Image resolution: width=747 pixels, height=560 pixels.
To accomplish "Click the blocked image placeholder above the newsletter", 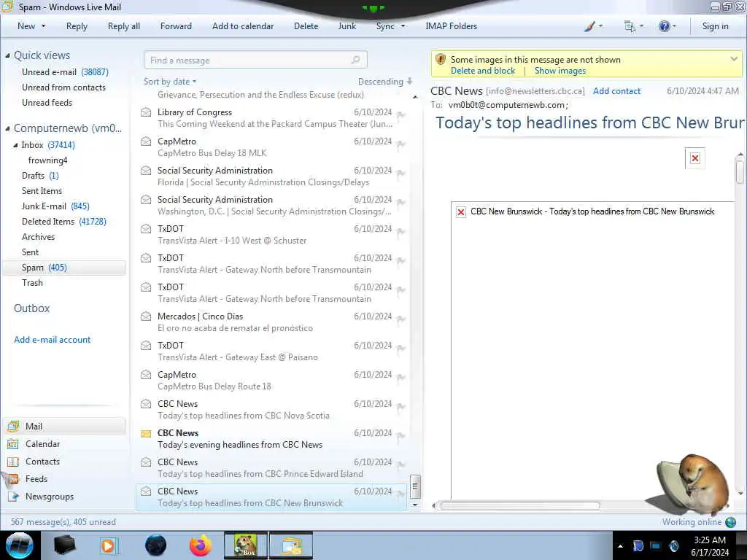I will 695,158.
